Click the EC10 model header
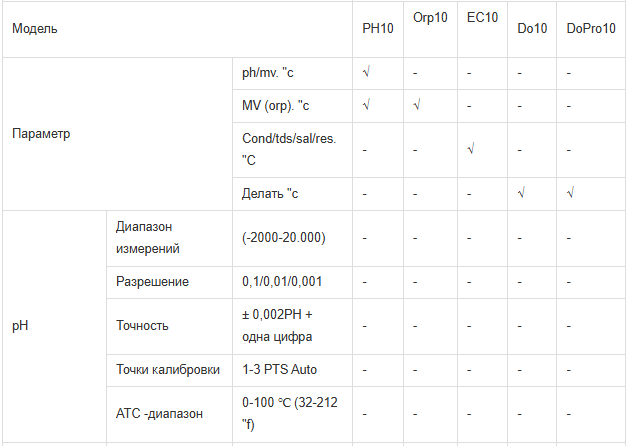 click(482, 17)
